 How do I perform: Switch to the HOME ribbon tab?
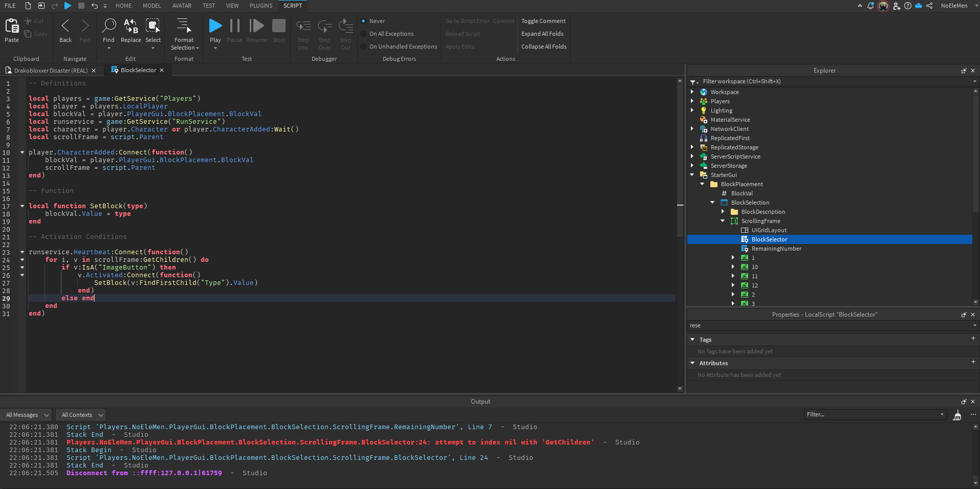[x=123, y=6]
